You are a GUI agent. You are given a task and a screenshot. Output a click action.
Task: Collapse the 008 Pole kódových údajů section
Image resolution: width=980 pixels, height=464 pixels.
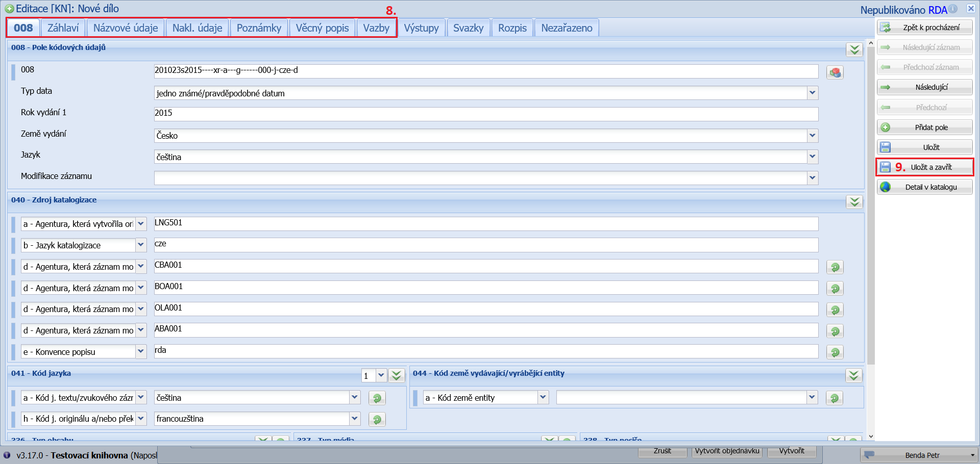[854, 49]
